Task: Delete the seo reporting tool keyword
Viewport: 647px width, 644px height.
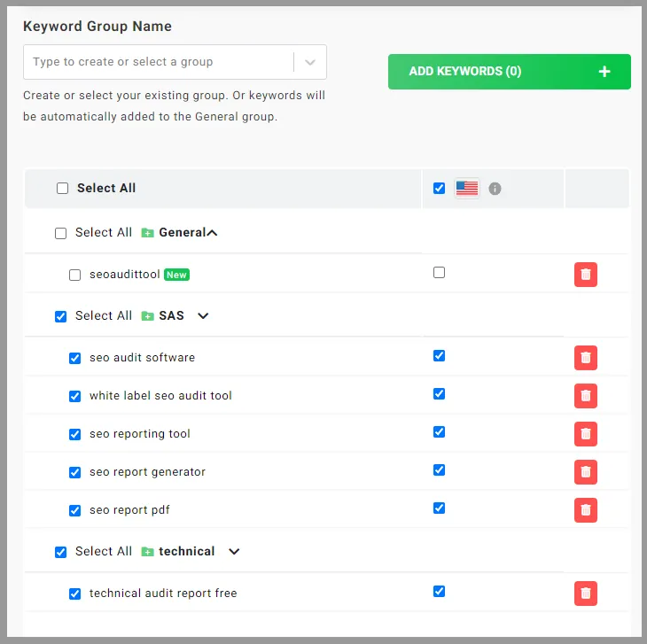Action: click(586, 434)
